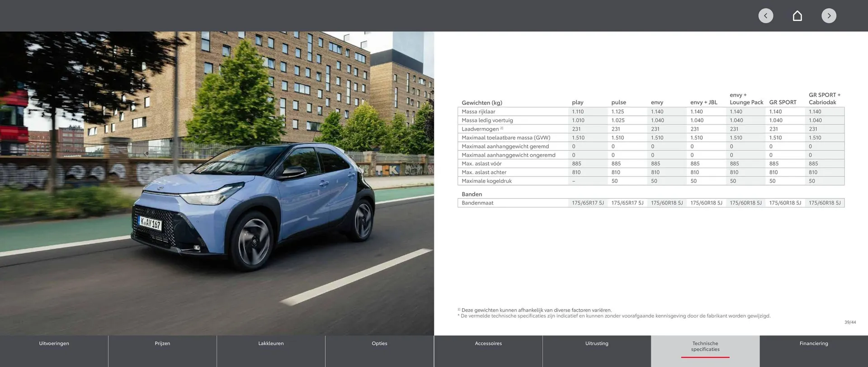Go to the Accessoires tab

coord(488,351)
